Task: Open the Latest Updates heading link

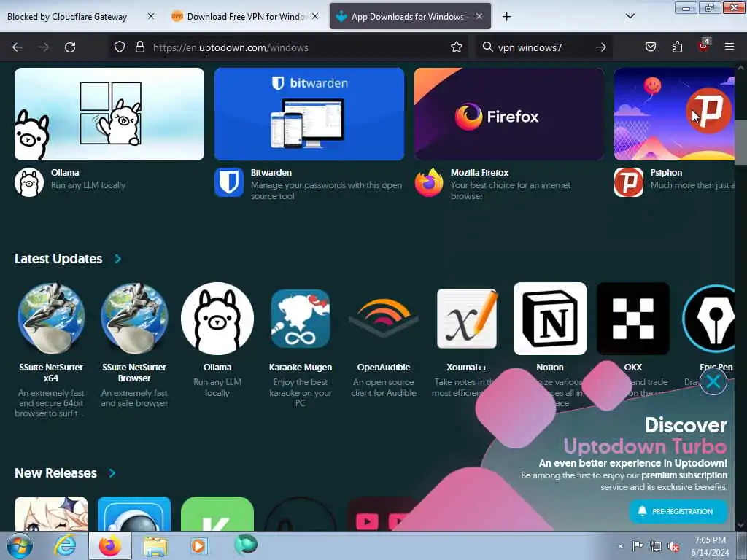Action: click(x=58, y=259)
